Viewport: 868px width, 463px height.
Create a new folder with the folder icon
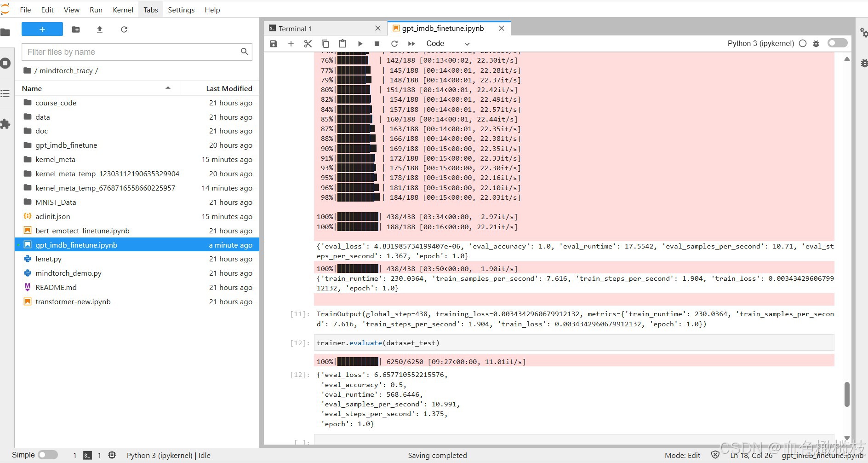point(76,29)
